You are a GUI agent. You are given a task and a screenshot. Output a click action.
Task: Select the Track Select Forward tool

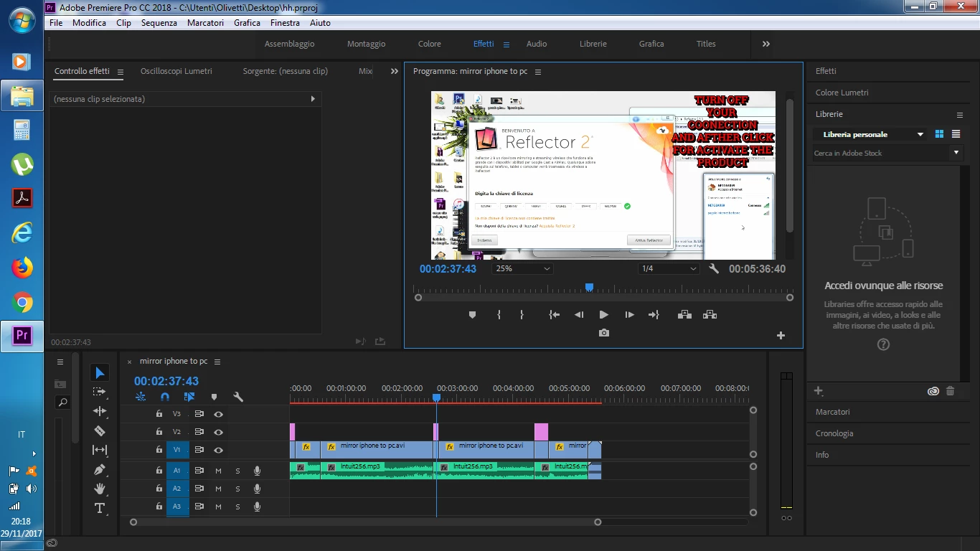pos(100,392)
